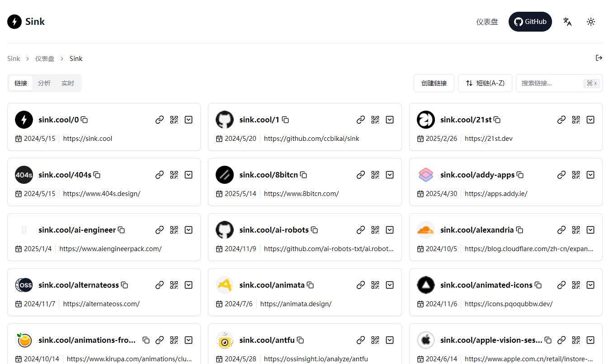The height and width of the screenshot is (364, 609).
Task: Open link icon on sink.cool/0 card
Action: [160, 120]
